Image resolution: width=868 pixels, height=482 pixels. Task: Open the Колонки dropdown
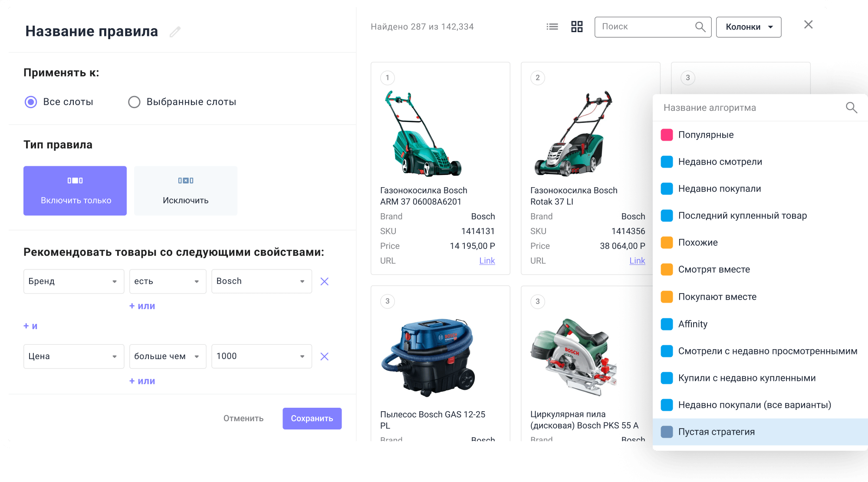click(749, 27)
